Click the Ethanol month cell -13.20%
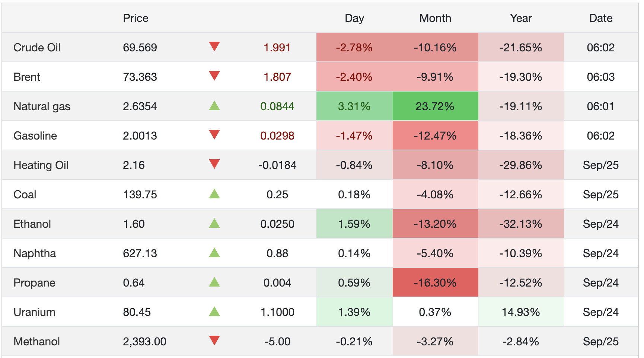Viewport: 644px width, 358px height. [x=436, y=224]
